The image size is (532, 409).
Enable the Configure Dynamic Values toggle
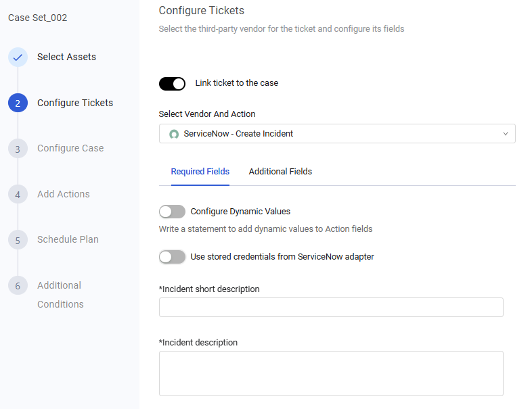(172, 212)
